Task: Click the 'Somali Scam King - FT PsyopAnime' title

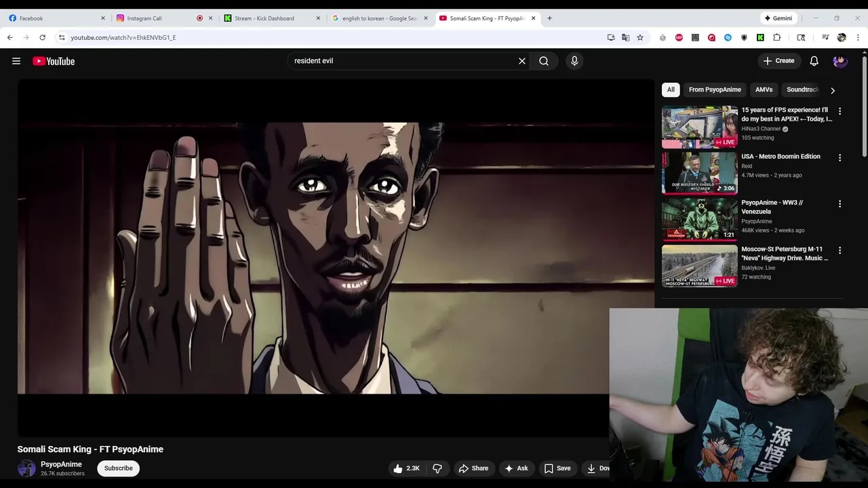Action: pyautogui.click(x=90, y=449)
